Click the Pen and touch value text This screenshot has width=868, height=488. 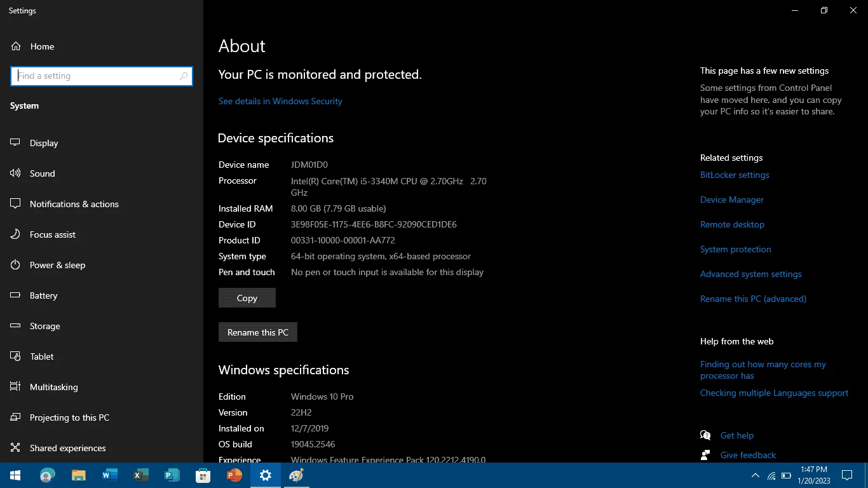point(388,272)
